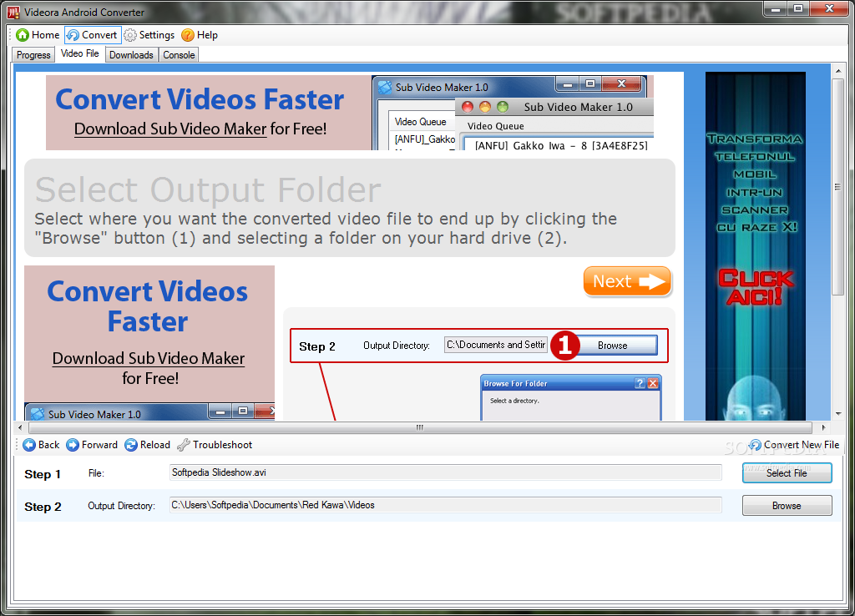Click Convert New File icon
Screen dimensions: 855x616
[755, 445]
